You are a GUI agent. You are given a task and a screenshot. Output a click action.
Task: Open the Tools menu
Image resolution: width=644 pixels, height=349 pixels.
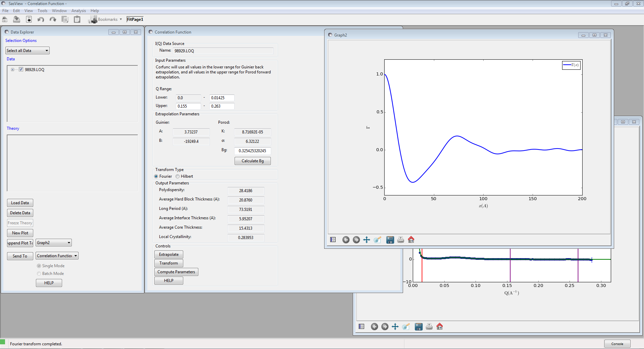click(42, 11)
